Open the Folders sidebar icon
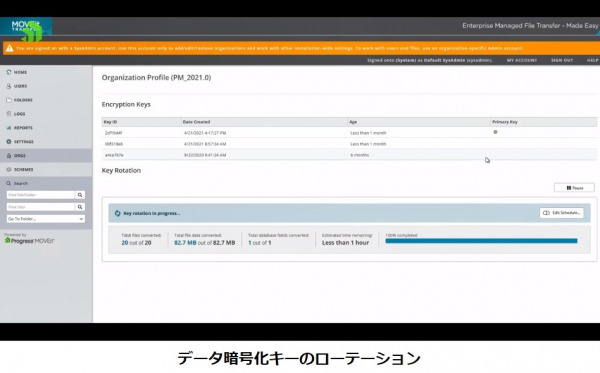 tap(9, 100)
